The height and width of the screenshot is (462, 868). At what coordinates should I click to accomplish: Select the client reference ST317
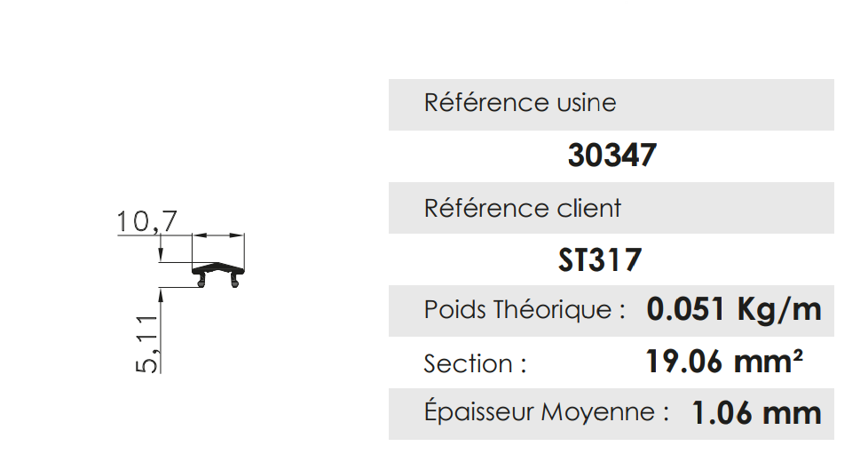tap(600, 260)
